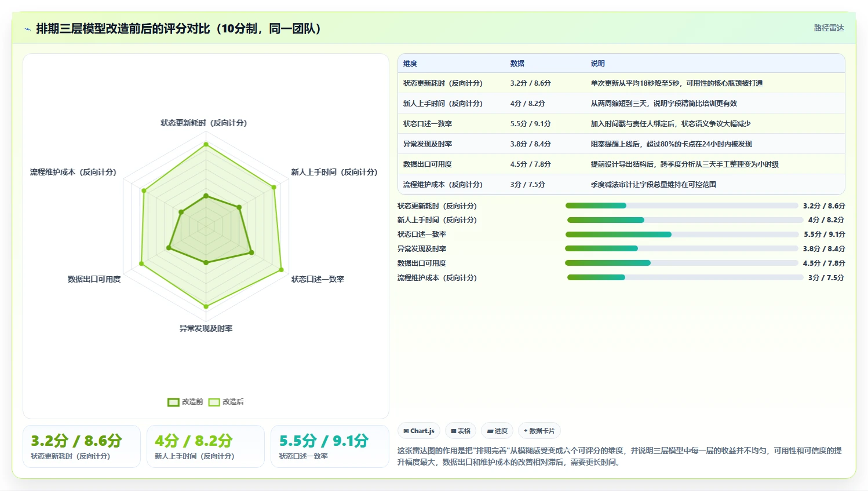868x491 pixels.
Task: Click the 维度 column header
Action: [410, 64]
